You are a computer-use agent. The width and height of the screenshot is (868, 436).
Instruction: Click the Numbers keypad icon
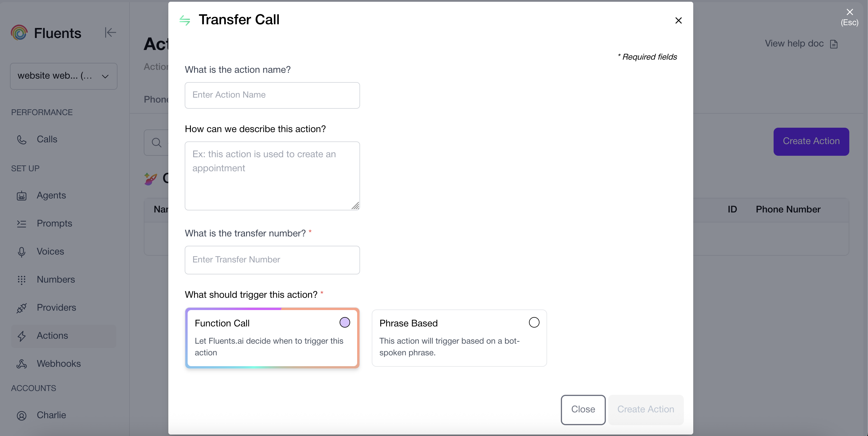(x=22, y=280)
